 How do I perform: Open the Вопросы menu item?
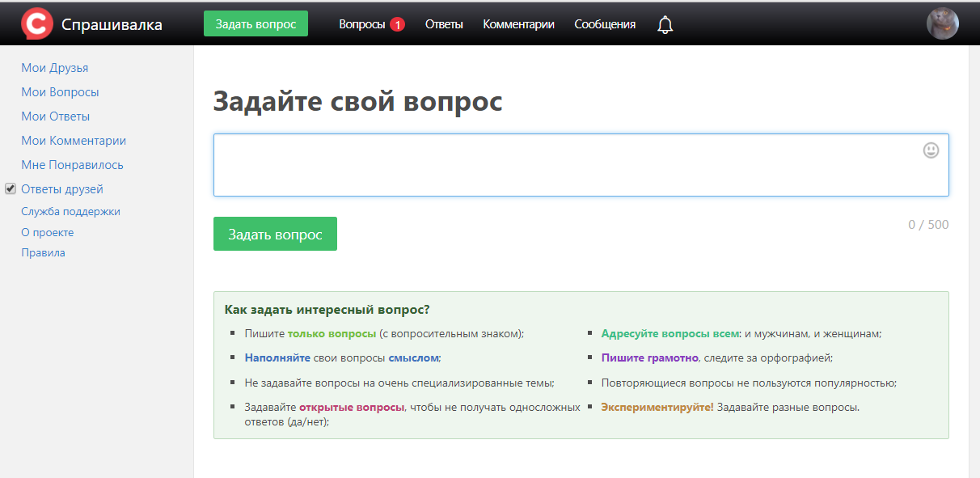click(361, 24)
